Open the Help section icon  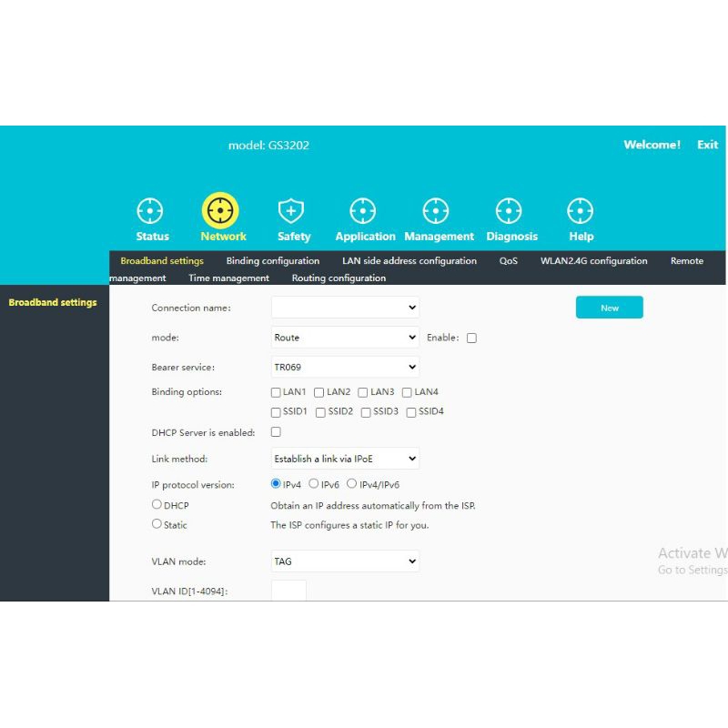pyautogui.click(x=581, y=211)
